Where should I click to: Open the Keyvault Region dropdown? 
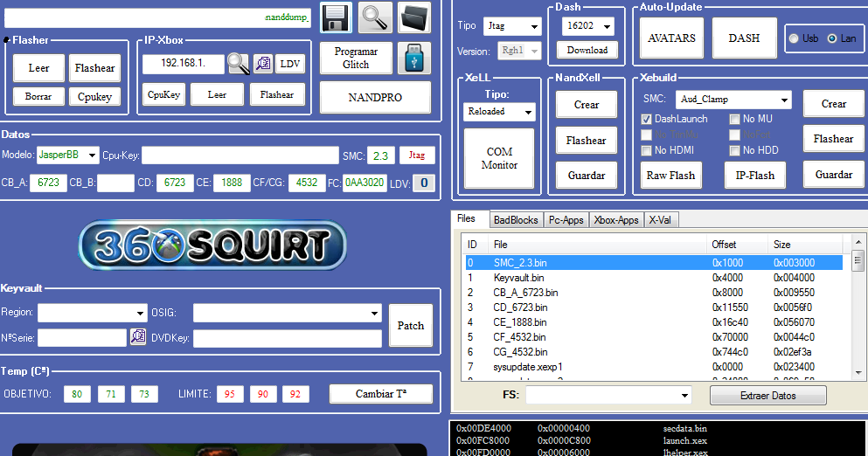tap(92, 313)
